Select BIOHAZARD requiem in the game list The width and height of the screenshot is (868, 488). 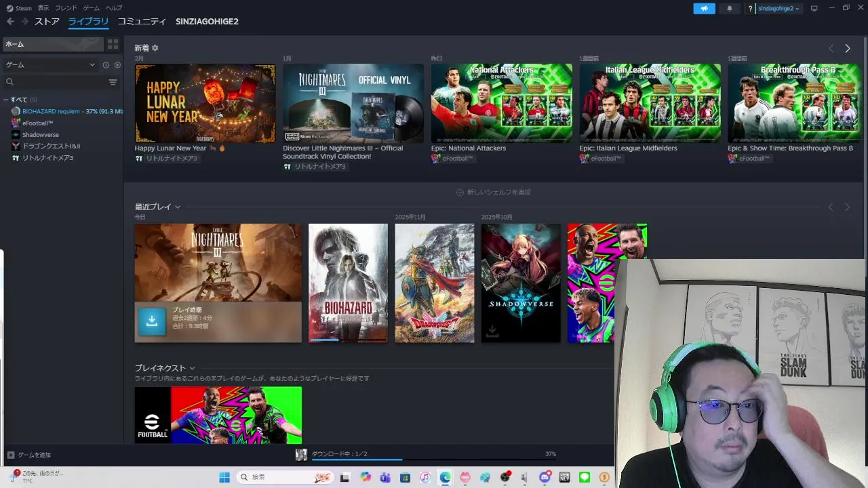tap(66, 111)
